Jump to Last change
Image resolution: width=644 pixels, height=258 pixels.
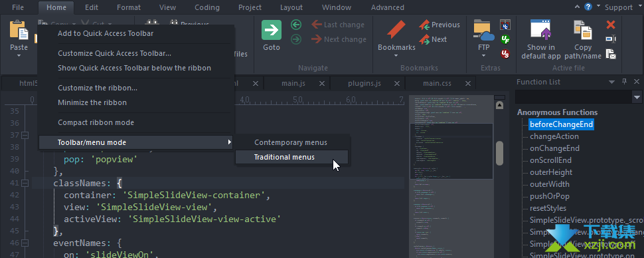338,25
